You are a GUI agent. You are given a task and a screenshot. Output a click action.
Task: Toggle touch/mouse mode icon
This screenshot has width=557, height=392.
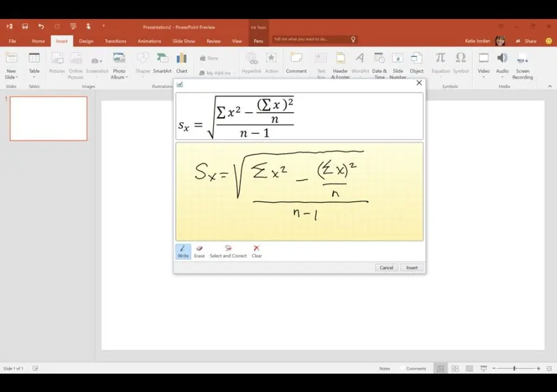click(x=88, y=27)
